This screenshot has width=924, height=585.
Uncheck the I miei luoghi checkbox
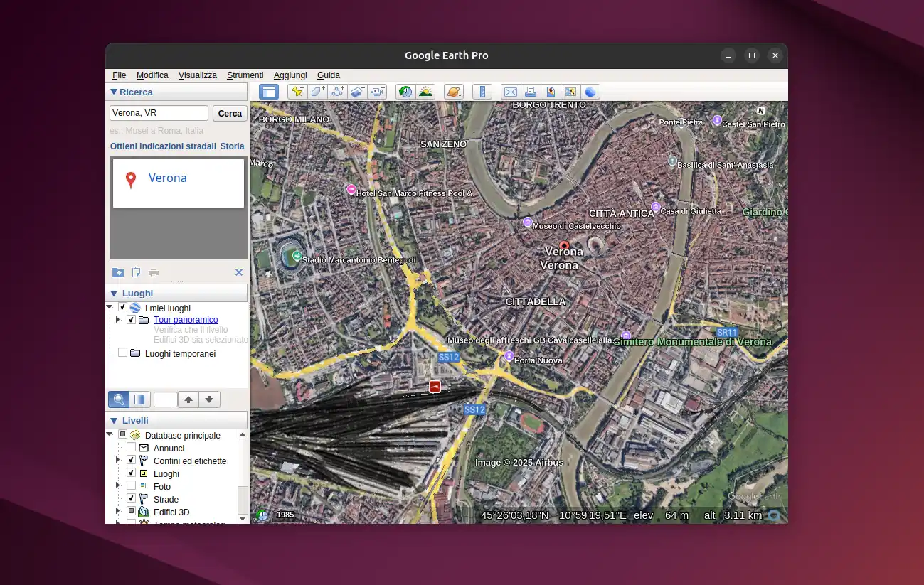(x=123, y=308)
